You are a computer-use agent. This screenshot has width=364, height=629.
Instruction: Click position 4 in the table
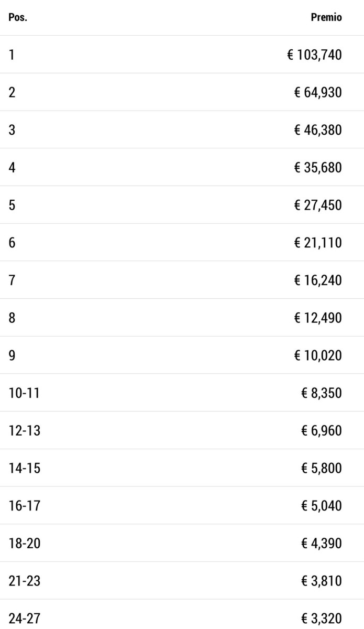click(x=12, y=168)
